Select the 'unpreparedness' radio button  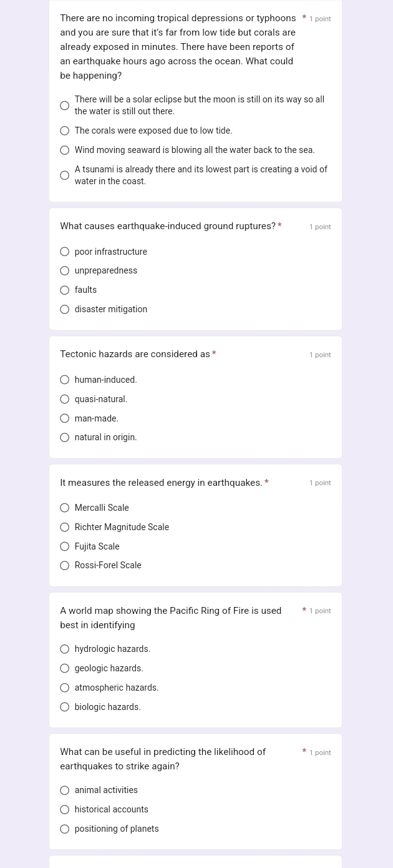[x=65, y=271]
